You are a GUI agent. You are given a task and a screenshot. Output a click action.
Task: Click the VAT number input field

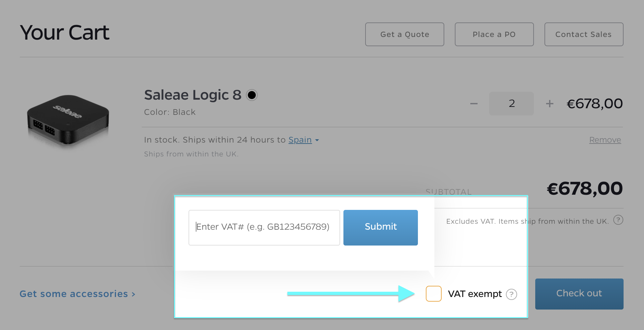point(264,227)
